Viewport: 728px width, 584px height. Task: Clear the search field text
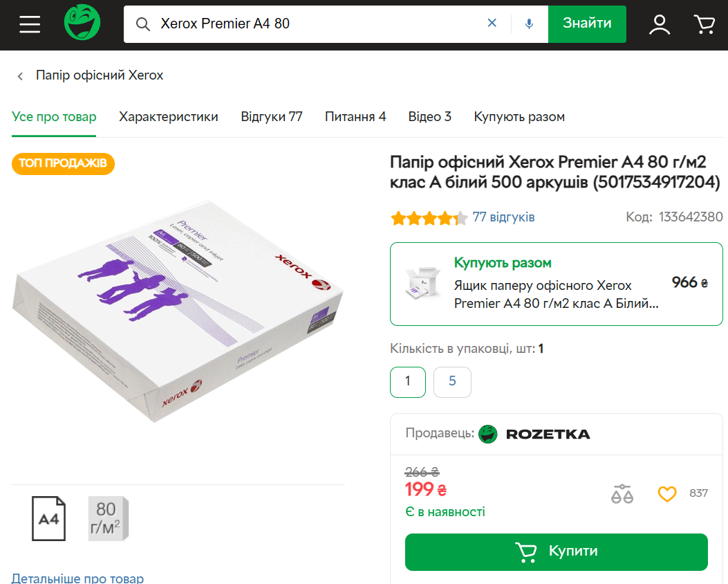click(492, 24)
